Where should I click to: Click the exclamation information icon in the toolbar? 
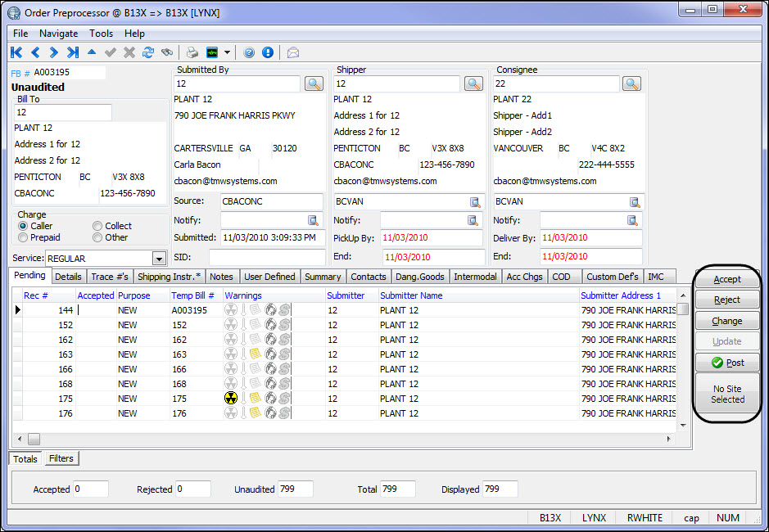(x=267, y=52)
